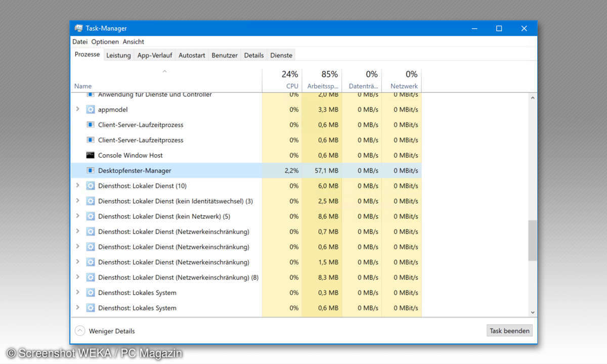Select the appmodel process row
Viewport: 607px width, 364px height.
coord(246,109)
